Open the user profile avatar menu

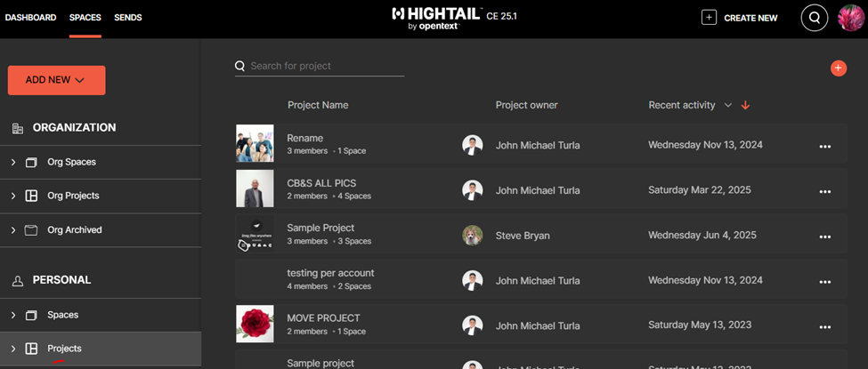click(x=851, y=18)
